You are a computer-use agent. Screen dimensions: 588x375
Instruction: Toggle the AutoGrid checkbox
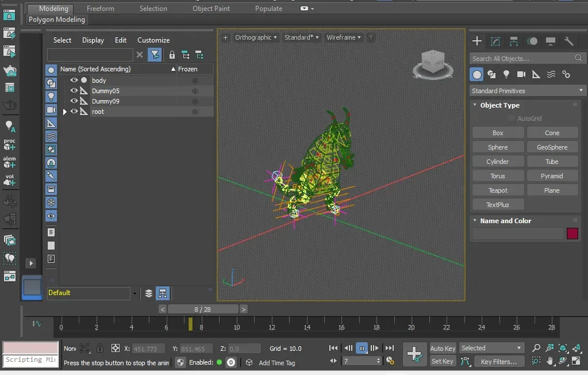[511, 118]
